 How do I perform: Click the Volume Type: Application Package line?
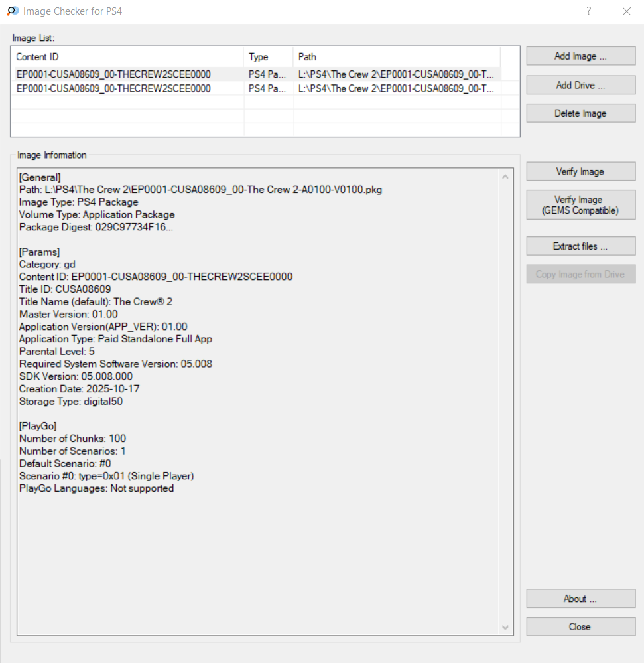pyautogui.click(x=97, y=215)
